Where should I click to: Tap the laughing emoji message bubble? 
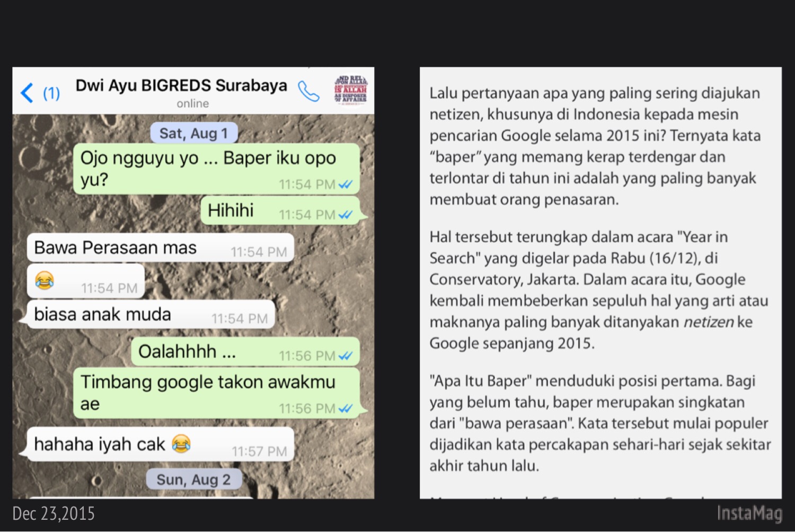[x=86, y=281]
